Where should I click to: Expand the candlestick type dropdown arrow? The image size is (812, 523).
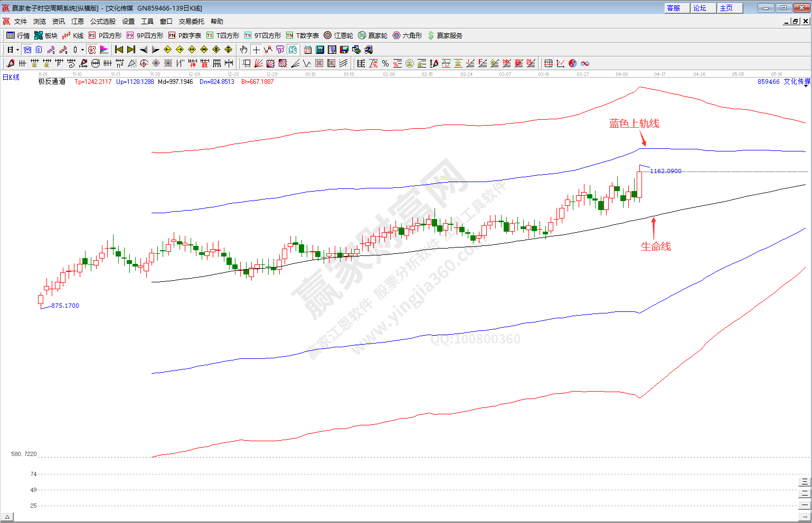(82, 50)
